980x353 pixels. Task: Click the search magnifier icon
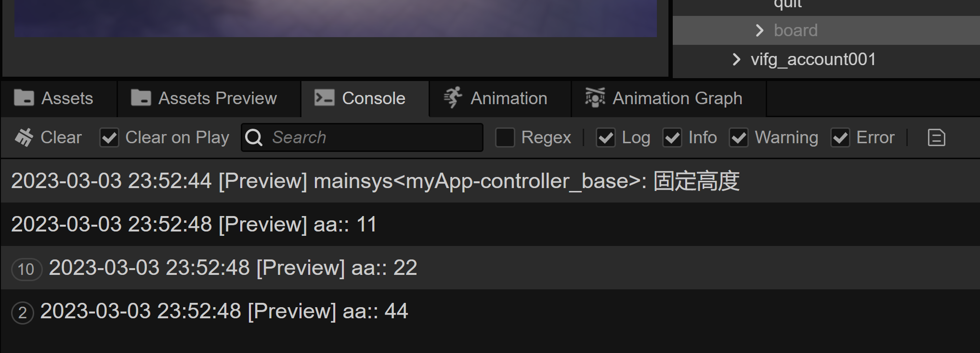click(x=254, y=138)
